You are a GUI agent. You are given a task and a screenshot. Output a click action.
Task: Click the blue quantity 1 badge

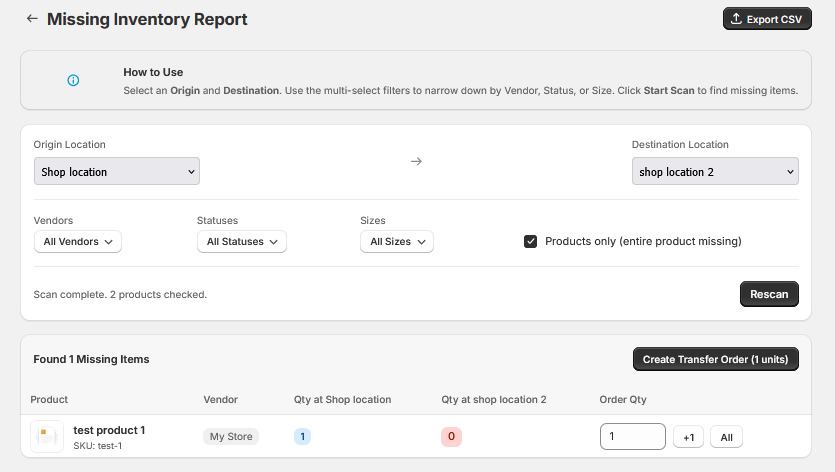[x=302, y=437]
